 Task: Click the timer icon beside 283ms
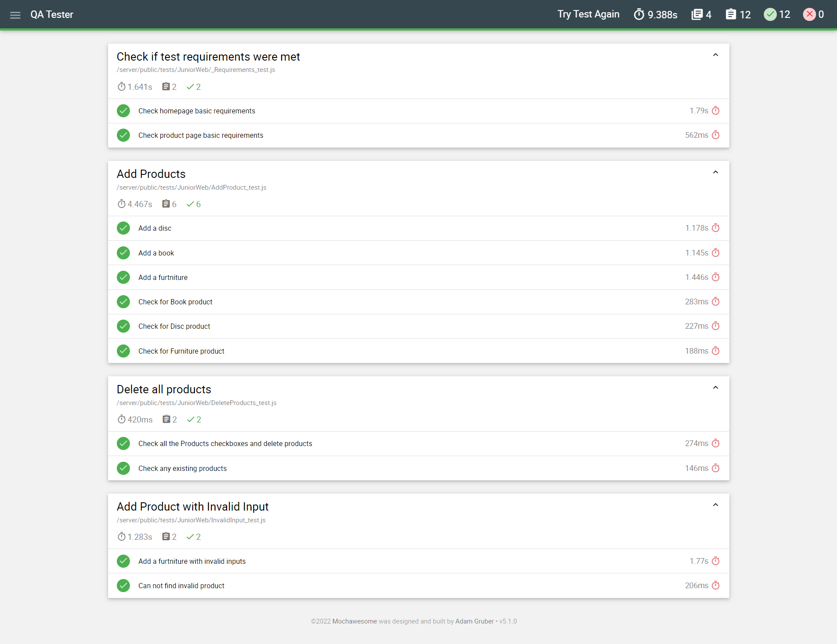click(x=716, y=302)
